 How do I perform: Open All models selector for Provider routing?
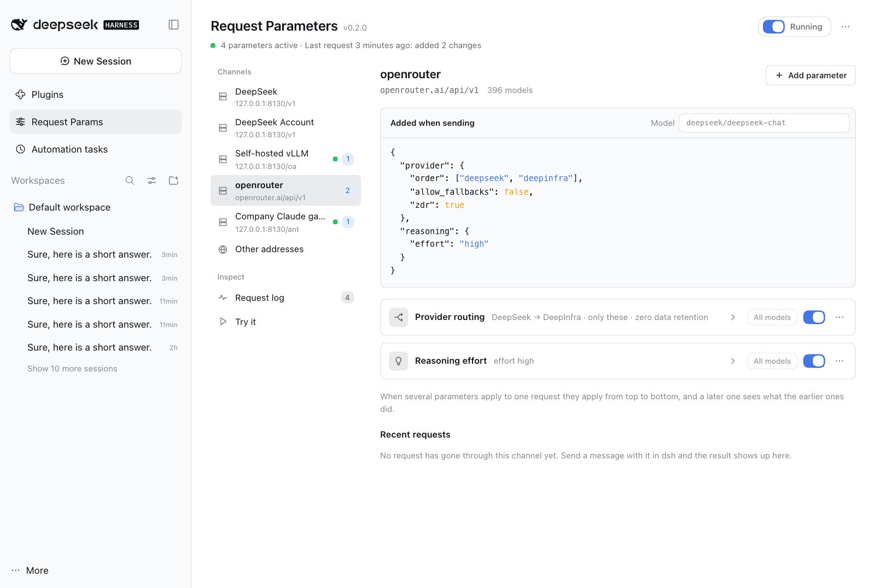772,317
